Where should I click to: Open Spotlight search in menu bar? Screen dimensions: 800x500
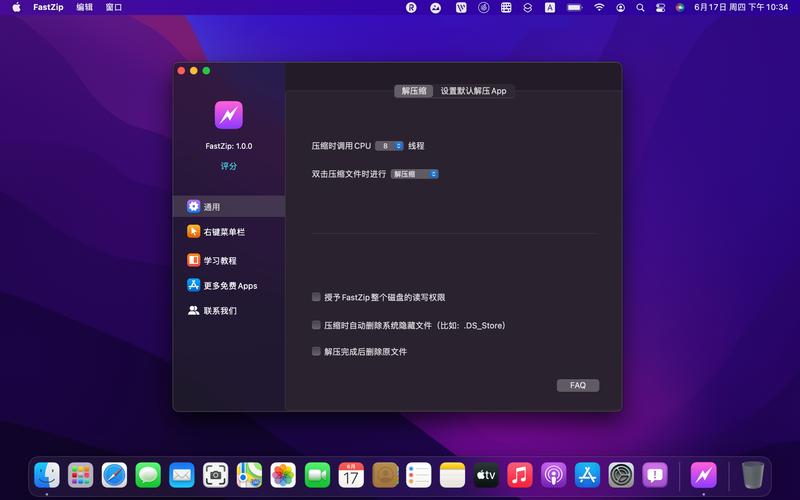tap(640, 8)
